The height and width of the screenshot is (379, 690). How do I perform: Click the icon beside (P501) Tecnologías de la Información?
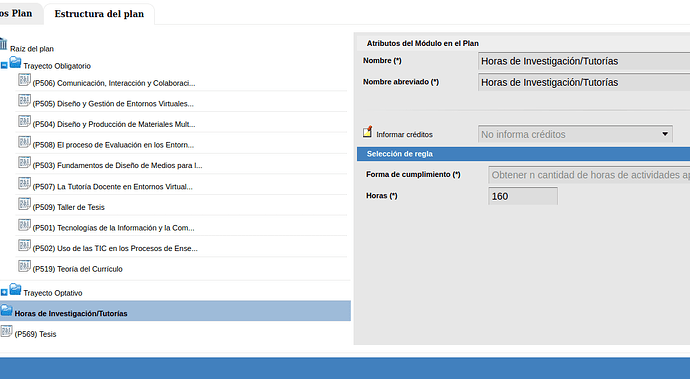click(24, 224)
